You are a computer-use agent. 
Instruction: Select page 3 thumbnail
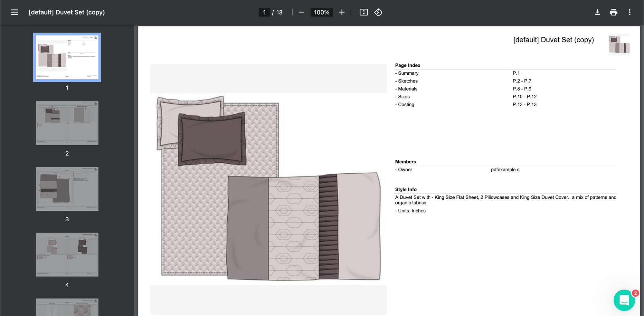coord(67,189)
